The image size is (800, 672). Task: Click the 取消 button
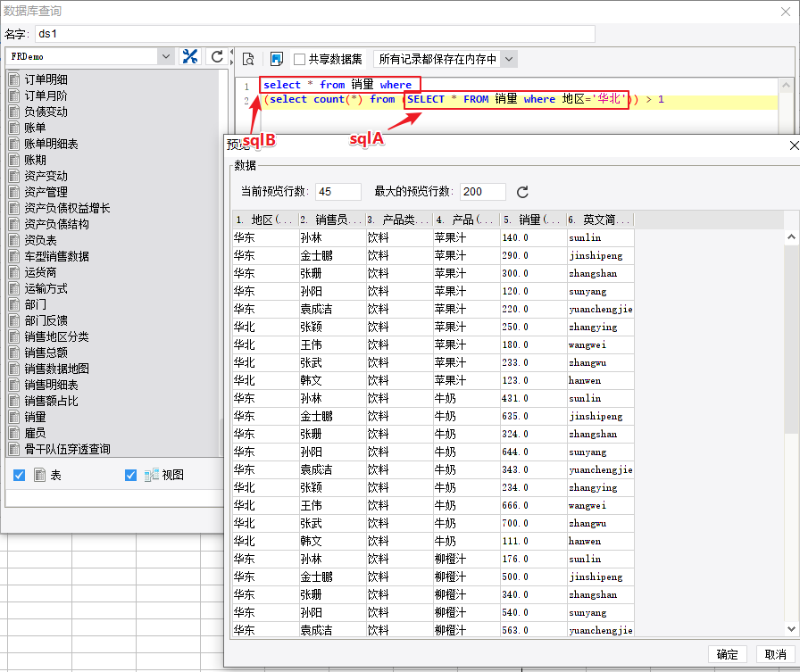pos(771,654)
